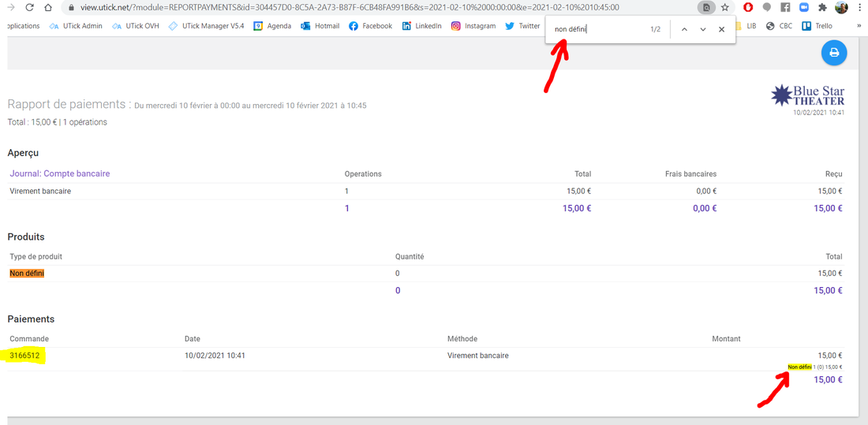Open the UTick Admin bookmark
The image size is (868, 425).
[x=76, y=26]
